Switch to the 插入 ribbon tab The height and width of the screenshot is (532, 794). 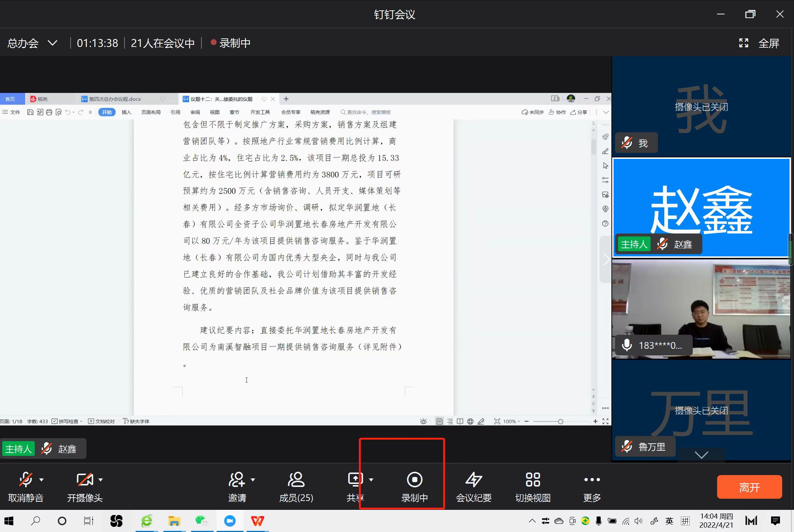[126, 112]
